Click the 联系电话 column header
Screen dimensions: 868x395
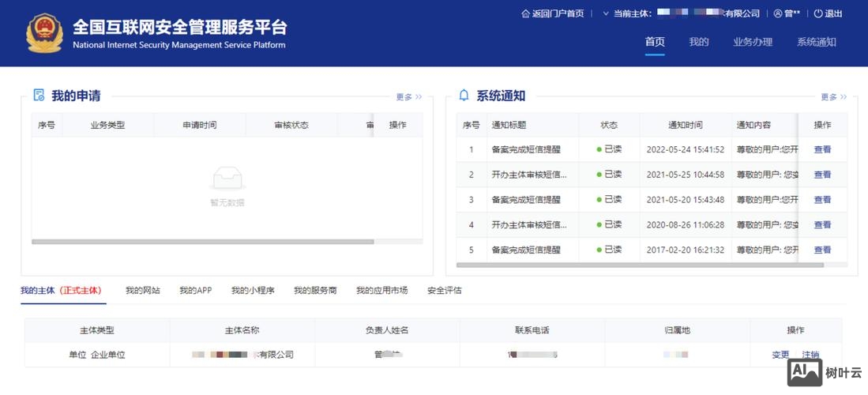pyautogui.click(x=532, y=330)
